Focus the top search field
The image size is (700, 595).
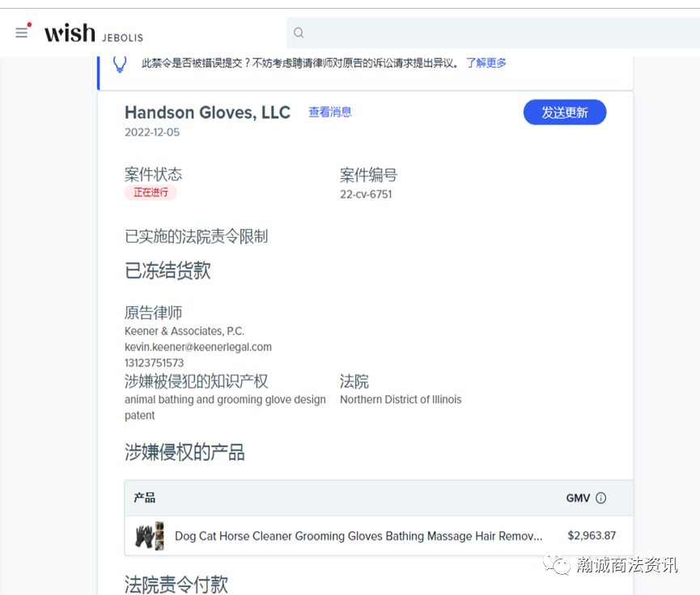493,32
